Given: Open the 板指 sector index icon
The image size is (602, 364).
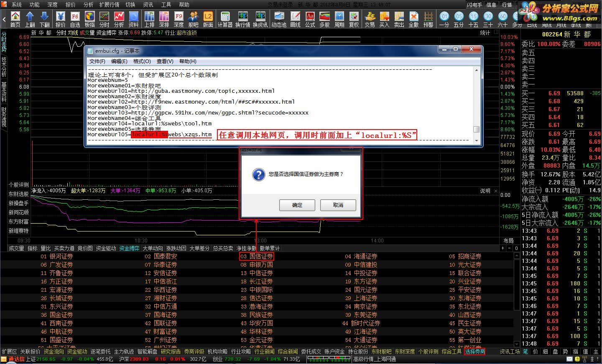Looking at the screenshot, I should coord(89,19).
